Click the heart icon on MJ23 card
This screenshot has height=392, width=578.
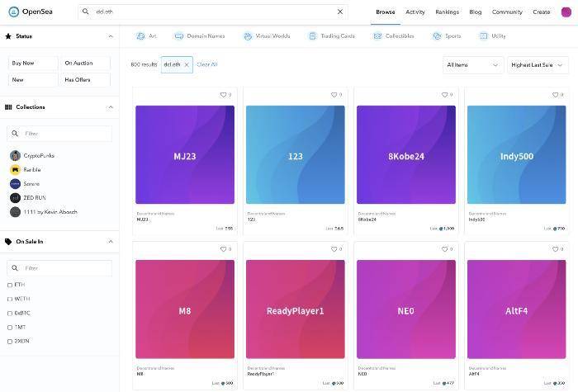coord(223,95)
